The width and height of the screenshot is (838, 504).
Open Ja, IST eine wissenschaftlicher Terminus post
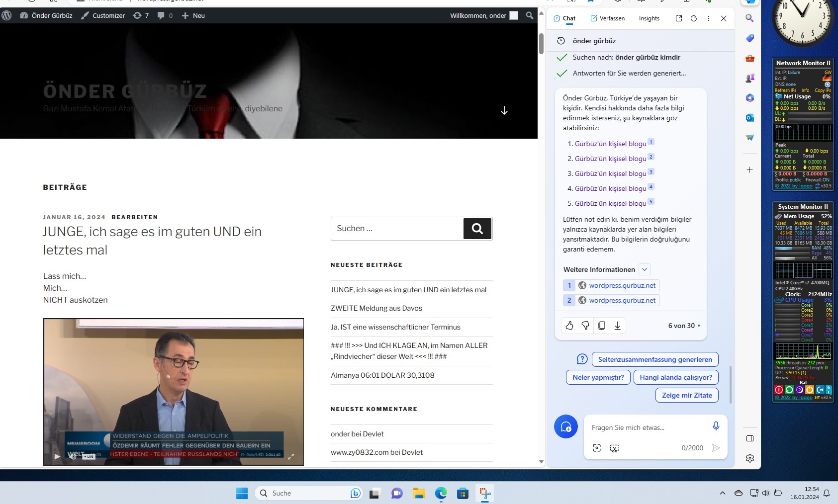[395, 327]
